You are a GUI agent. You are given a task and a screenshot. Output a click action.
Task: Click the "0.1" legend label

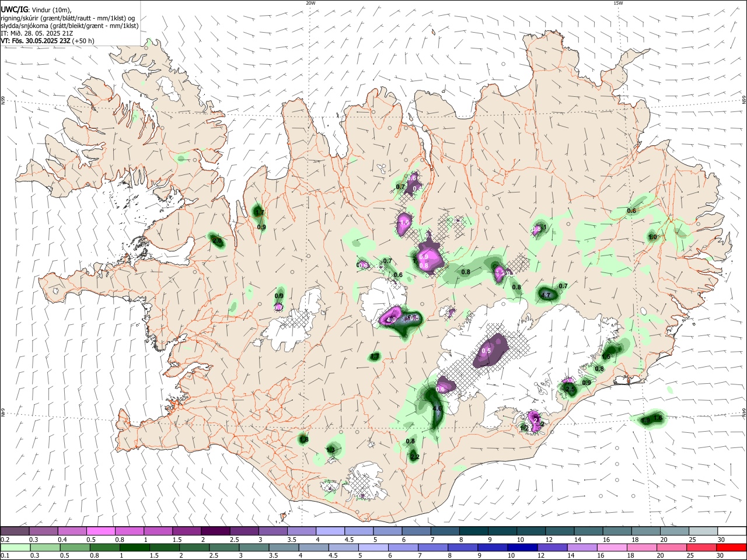5,555
